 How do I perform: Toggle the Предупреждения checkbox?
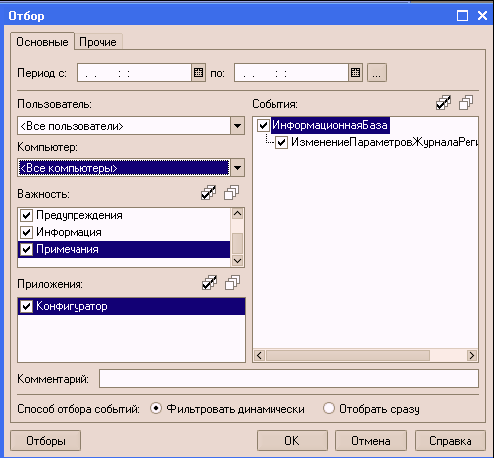(x=26, y=215)
